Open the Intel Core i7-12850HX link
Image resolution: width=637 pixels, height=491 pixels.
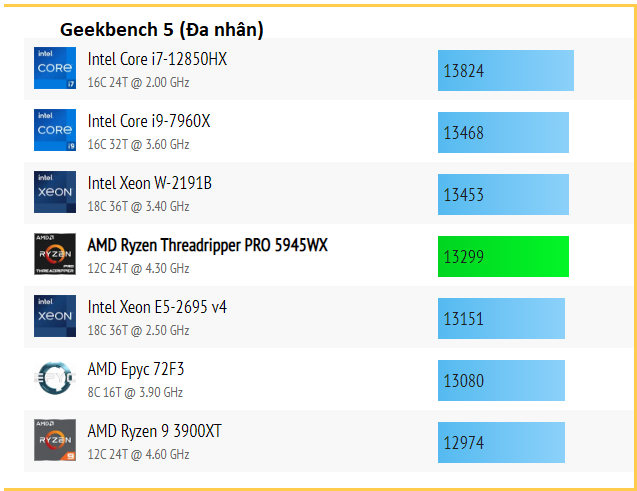coord(157,59)
